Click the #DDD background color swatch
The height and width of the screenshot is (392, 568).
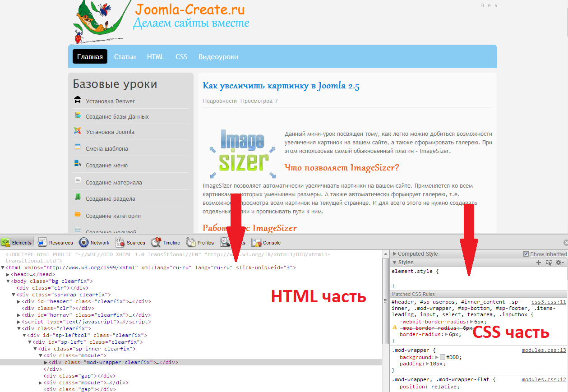click(443, 357)
